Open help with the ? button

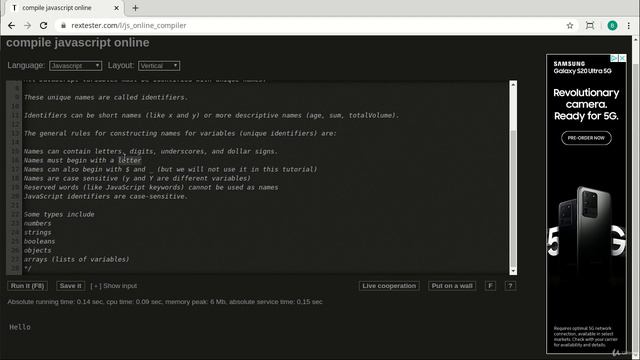[x=510, y=286]
